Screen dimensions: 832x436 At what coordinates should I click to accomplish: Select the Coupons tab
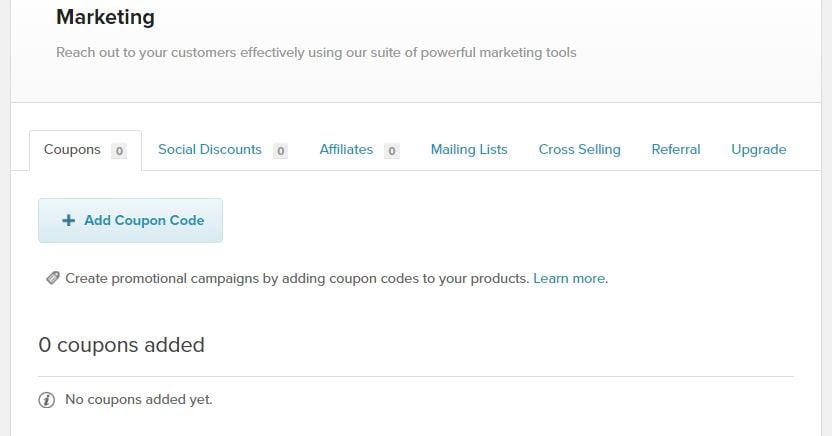tap(72, 150)
